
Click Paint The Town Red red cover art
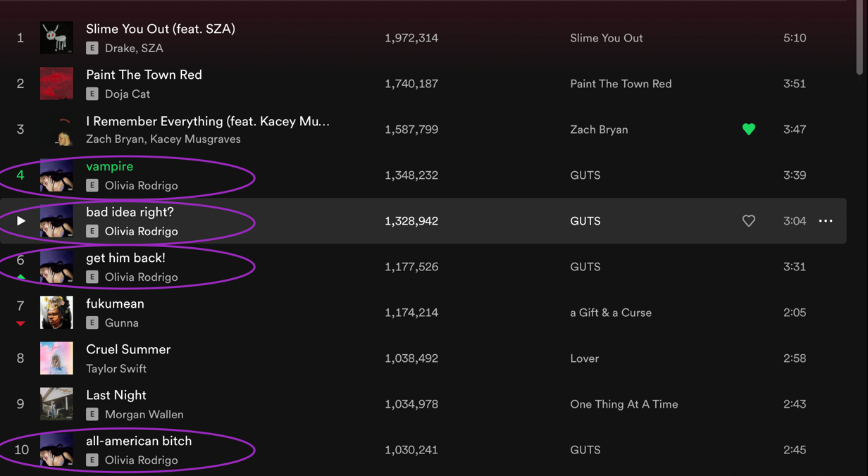[x=56, y=84]
